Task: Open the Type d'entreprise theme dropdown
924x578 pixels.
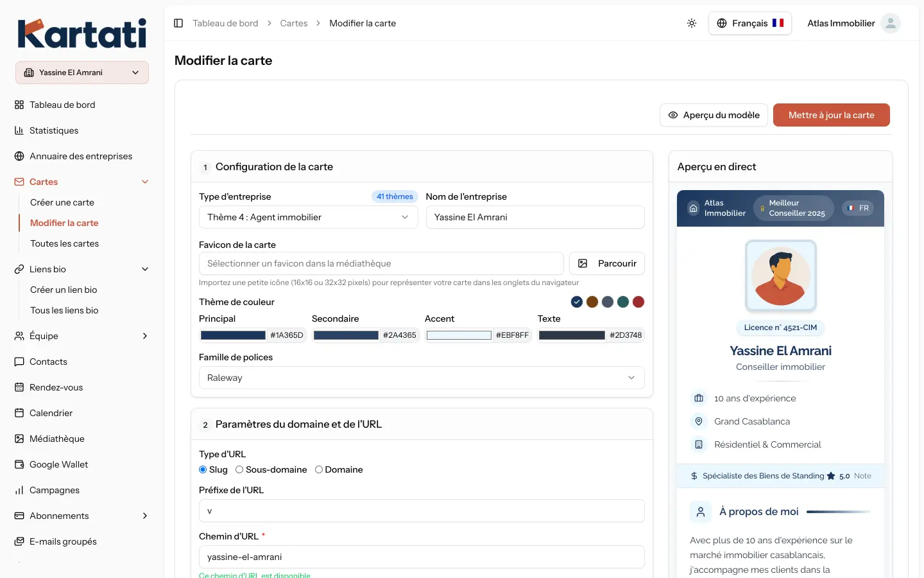Action: [x=309, y=217]
